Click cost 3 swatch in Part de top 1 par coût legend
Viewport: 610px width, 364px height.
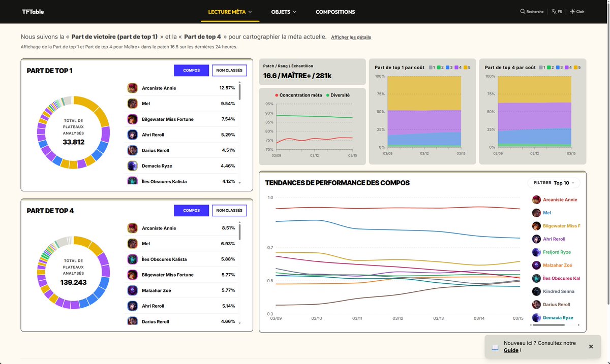click(x=448, y=68)
